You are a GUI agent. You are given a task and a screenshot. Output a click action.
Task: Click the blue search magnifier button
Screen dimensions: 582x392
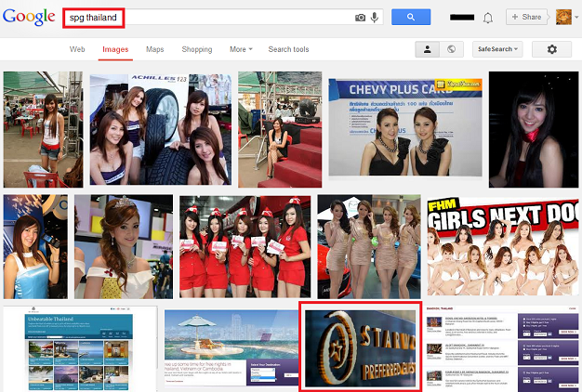click(411, 17)
